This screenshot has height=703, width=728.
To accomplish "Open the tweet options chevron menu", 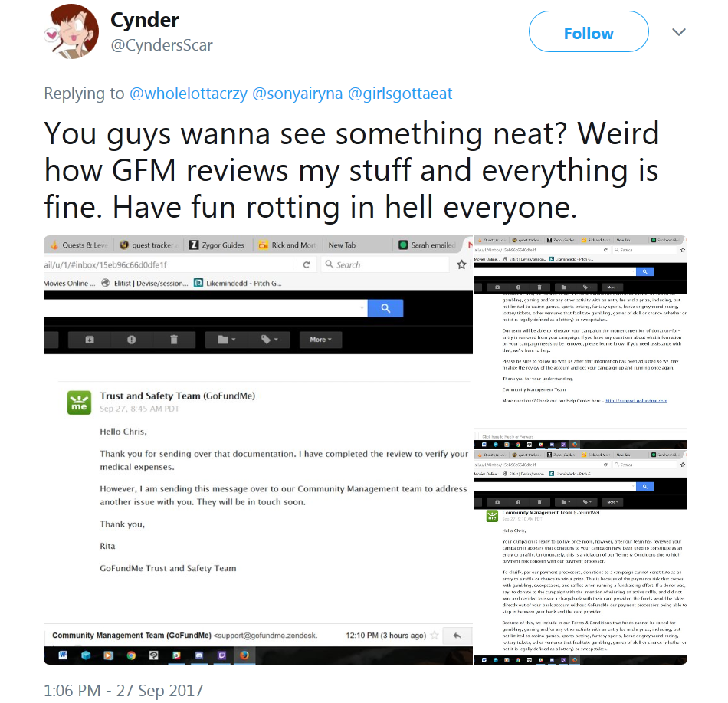I will [679, 32].
